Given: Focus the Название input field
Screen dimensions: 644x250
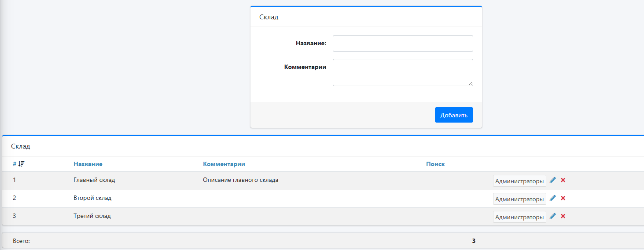Looking at the screenshot, I should (403, 43).
